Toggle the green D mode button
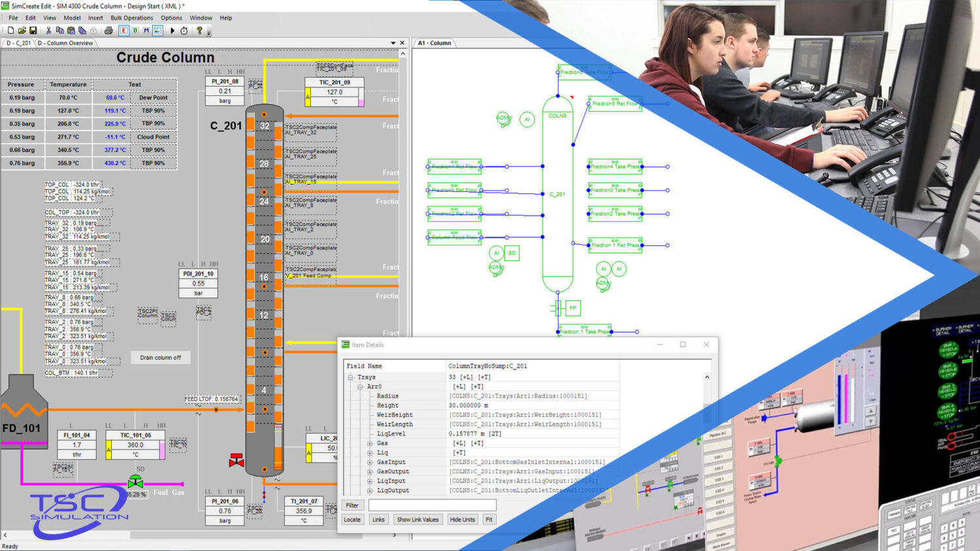Viewport: 980px width, 551px height. coord(135,30)
